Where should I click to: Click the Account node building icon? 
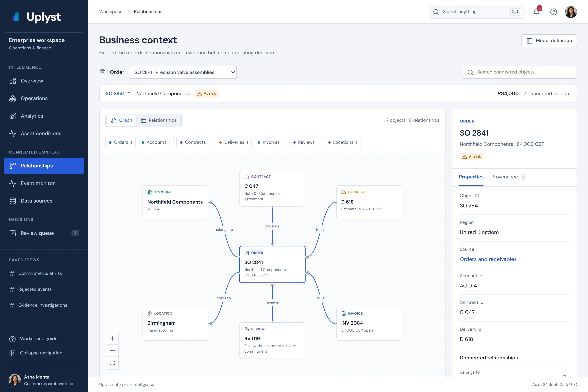tap(150, 192)
